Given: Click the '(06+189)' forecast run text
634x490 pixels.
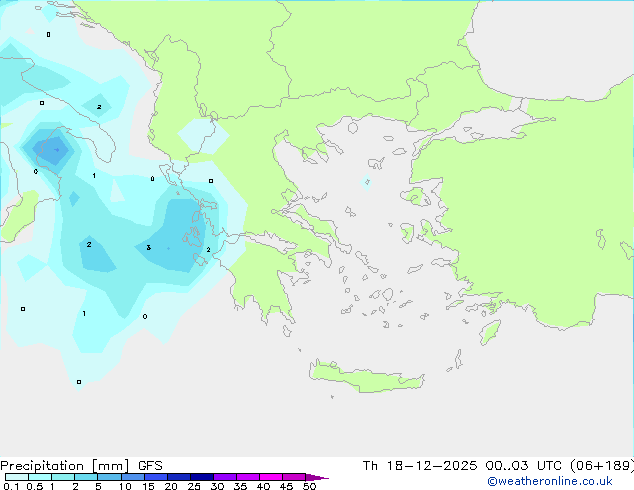Looking at the screenshot, I should (602, 466).
